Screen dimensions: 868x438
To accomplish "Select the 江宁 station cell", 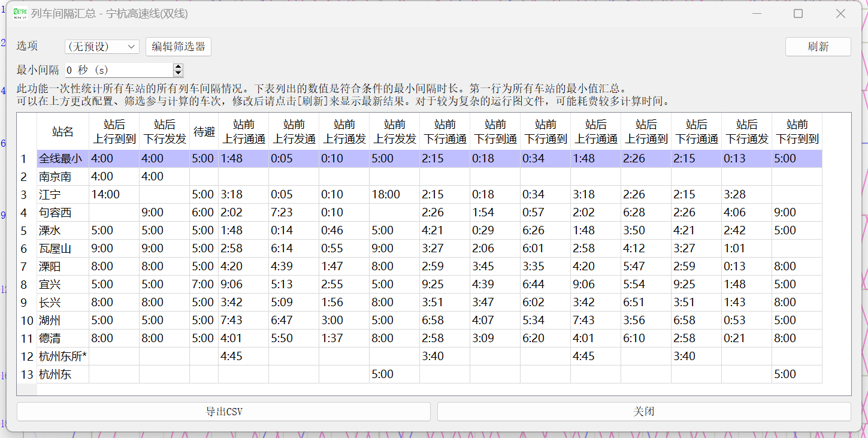I will coord(63,195).
